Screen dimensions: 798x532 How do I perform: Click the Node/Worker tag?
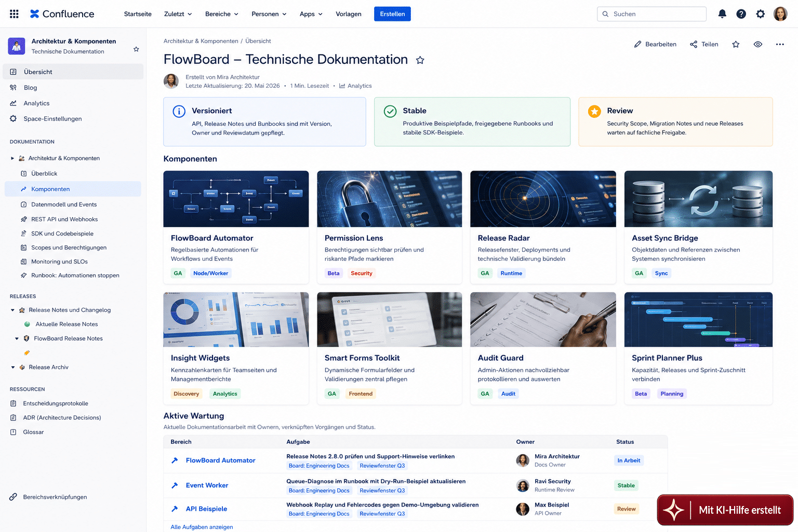(x=210, y=273)
